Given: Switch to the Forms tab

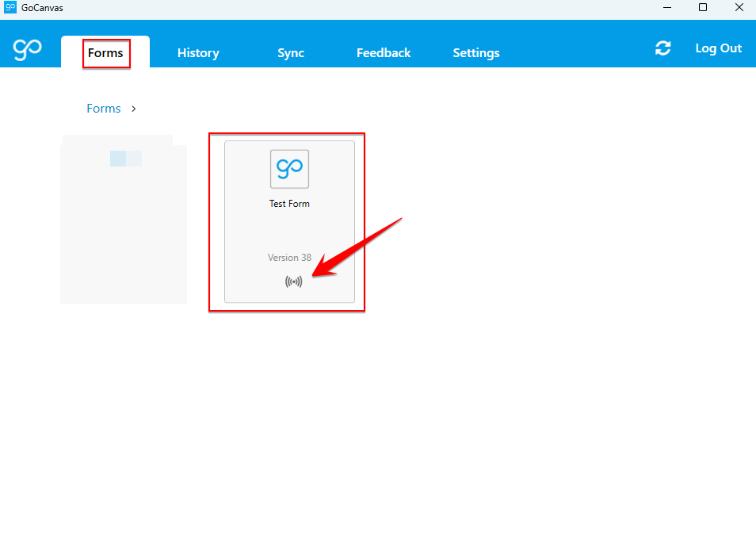Looking at the screenshot, I should click(x=105, y=53).
